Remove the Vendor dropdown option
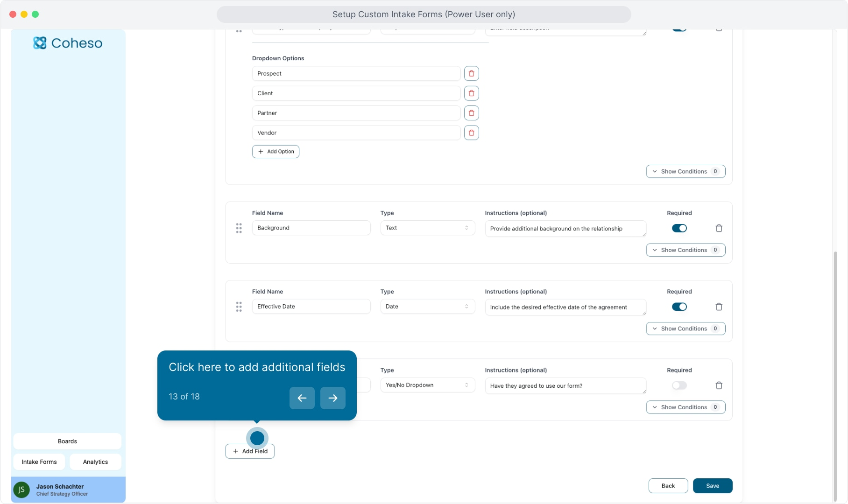848x504 pixels. click(471, 133)
